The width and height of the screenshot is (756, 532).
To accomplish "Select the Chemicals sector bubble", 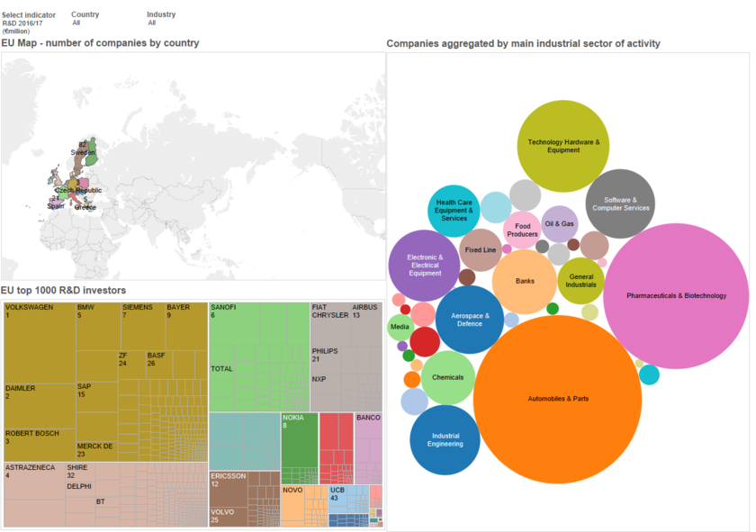I will point(447,378).
